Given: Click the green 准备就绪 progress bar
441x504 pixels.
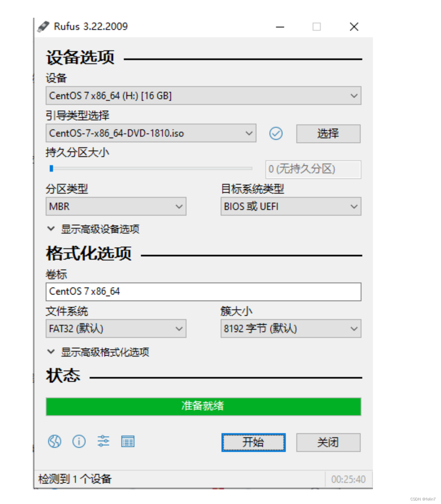Looking at the screenshot, I should point(203,406).
